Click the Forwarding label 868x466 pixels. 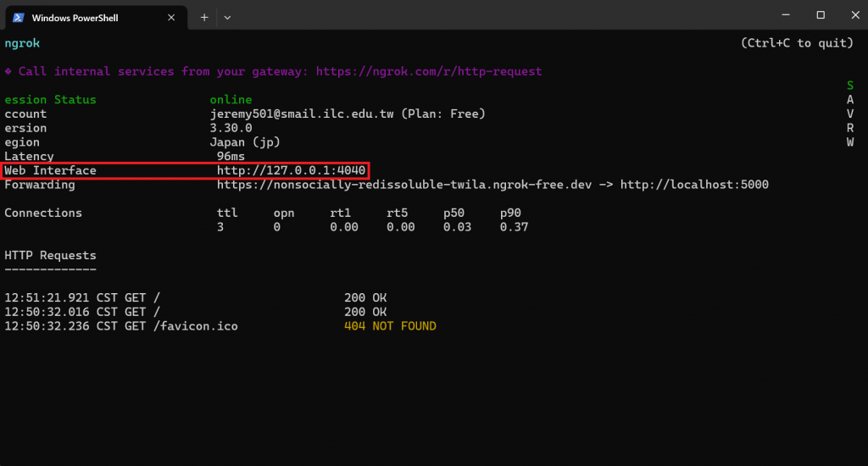click(x=40, y=185)
